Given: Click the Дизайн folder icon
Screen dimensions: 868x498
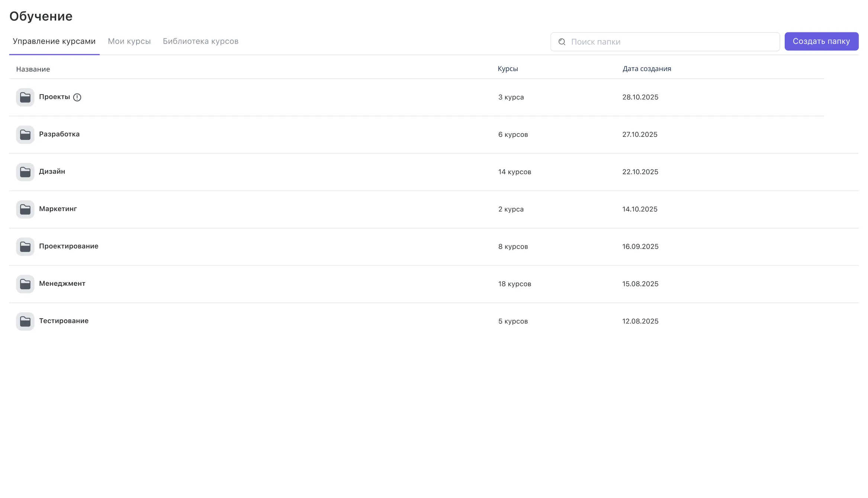Looking at the screenshot, I should pyautogui.click(x=25, y=172).
